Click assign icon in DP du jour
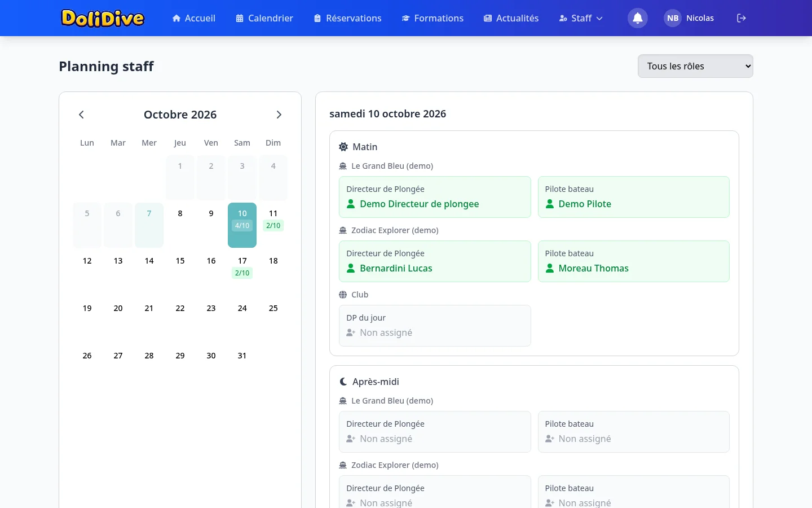The height and width of the screenshot is (508, 812). point(351,332)
